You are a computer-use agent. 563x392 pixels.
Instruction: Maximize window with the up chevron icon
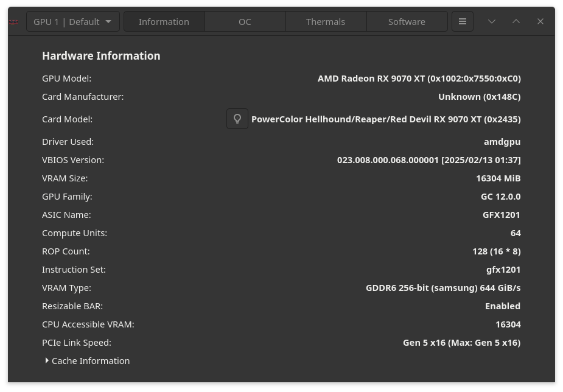pyautogui.click(x=516, y=21)
